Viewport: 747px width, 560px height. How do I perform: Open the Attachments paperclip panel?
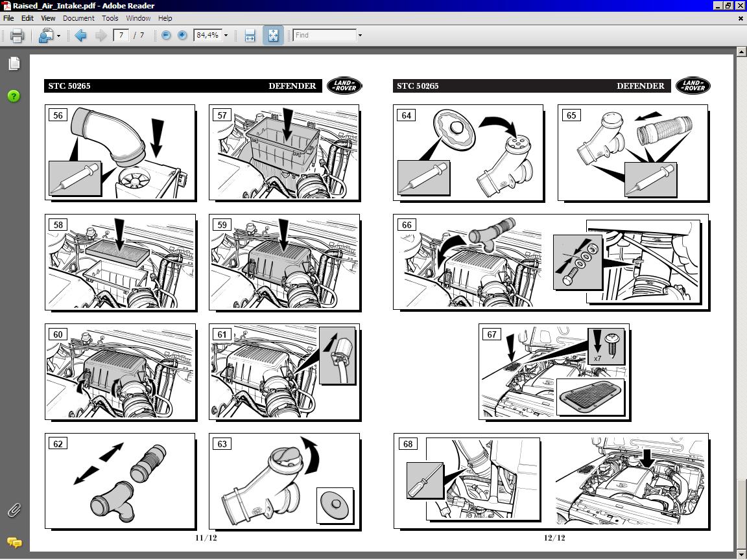(14, 511)
